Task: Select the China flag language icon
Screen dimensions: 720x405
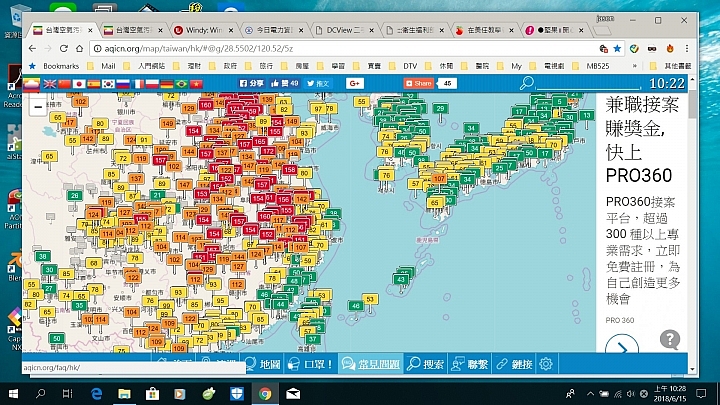Action: [65, 84]
